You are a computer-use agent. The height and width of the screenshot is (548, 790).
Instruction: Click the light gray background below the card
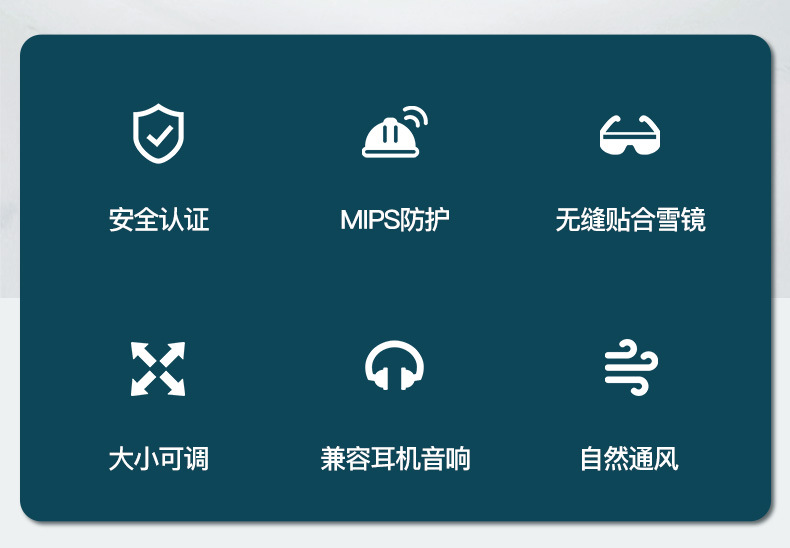pyautogui.click(x=395, y=536)
